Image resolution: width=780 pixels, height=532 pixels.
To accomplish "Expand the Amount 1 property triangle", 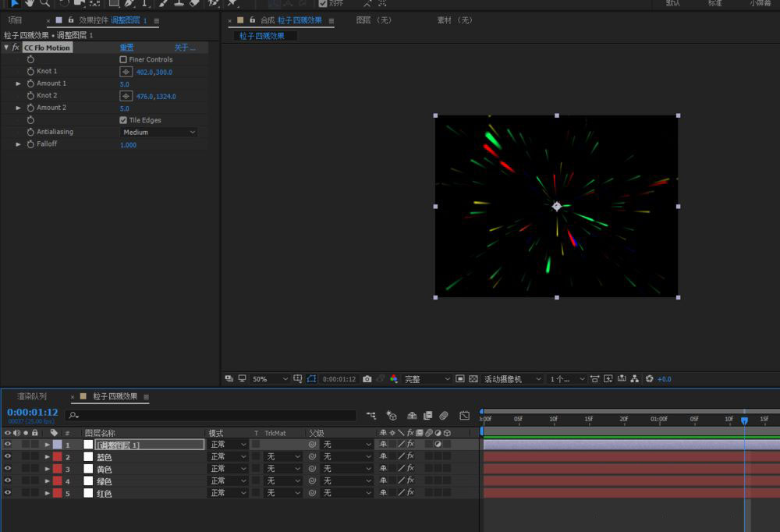I will click(19, 83).
